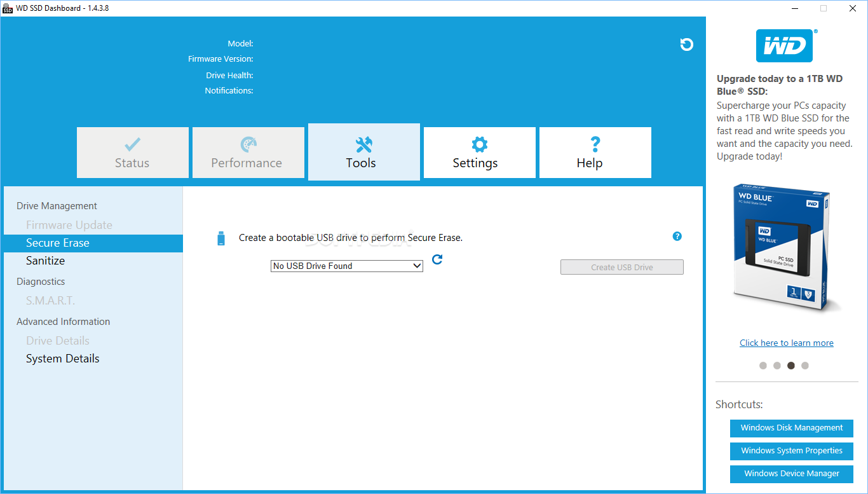Screen dimensions: 868x494
Task: Click the refresh USB drive list icon
Action: point(437,259)
